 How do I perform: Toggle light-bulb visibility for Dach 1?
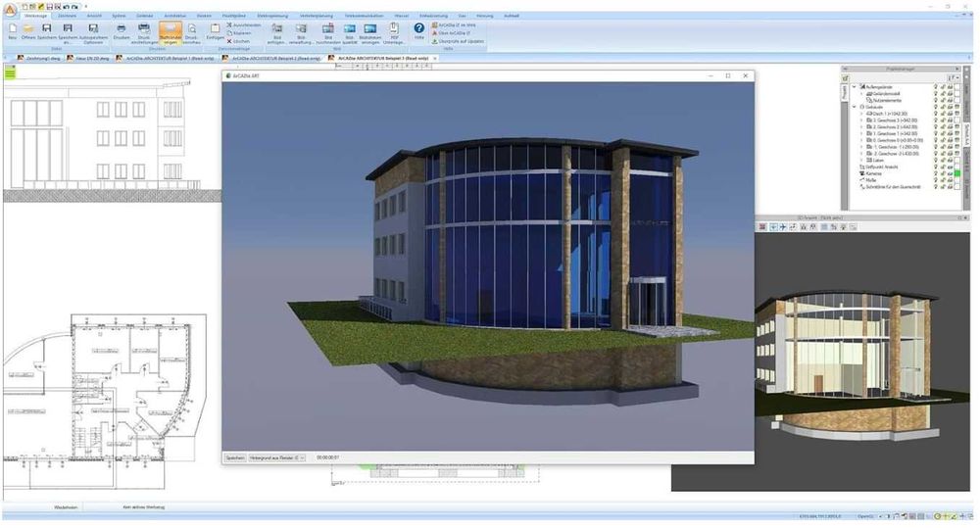tap(936, 114)
